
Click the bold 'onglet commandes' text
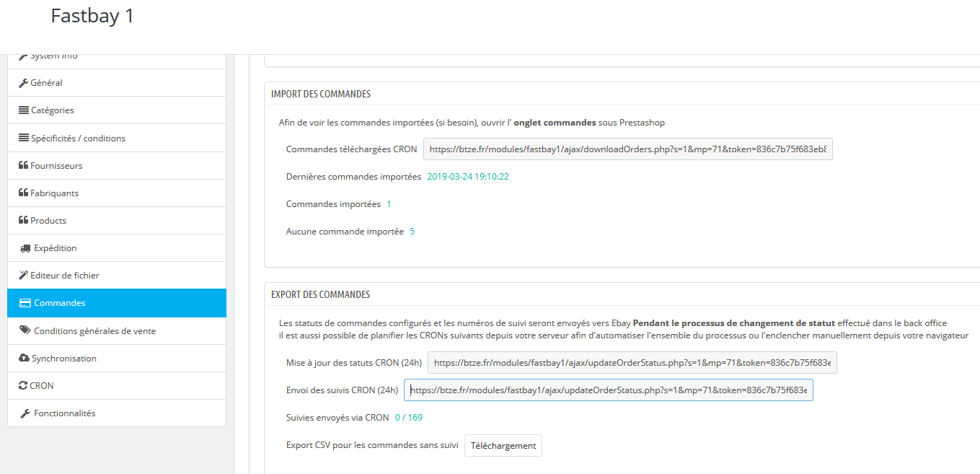[x=555, y=123]
